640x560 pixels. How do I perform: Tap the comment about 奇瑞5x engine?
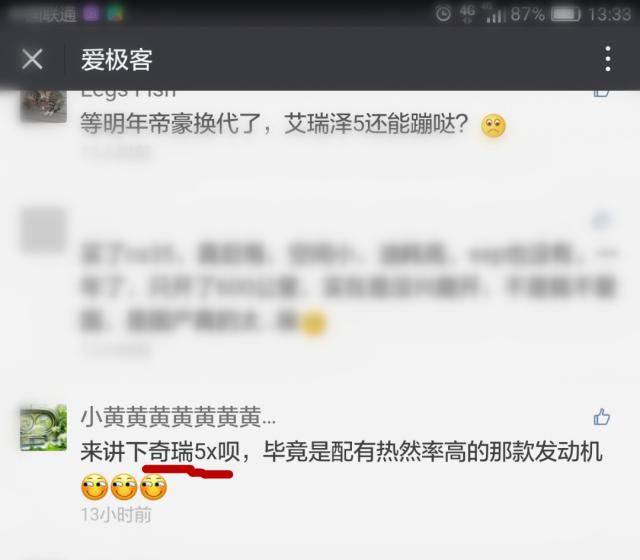click(341, 452)
